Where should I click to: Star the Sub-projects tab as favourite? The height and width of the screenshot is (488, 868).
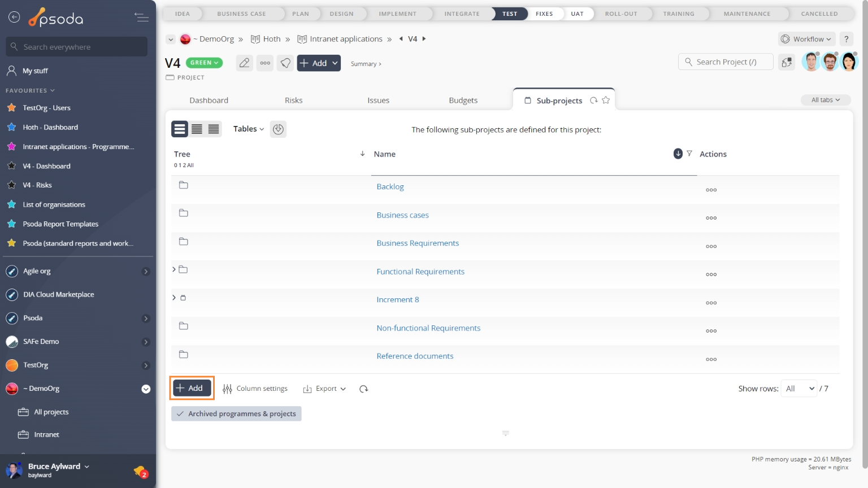coord(606,101)
